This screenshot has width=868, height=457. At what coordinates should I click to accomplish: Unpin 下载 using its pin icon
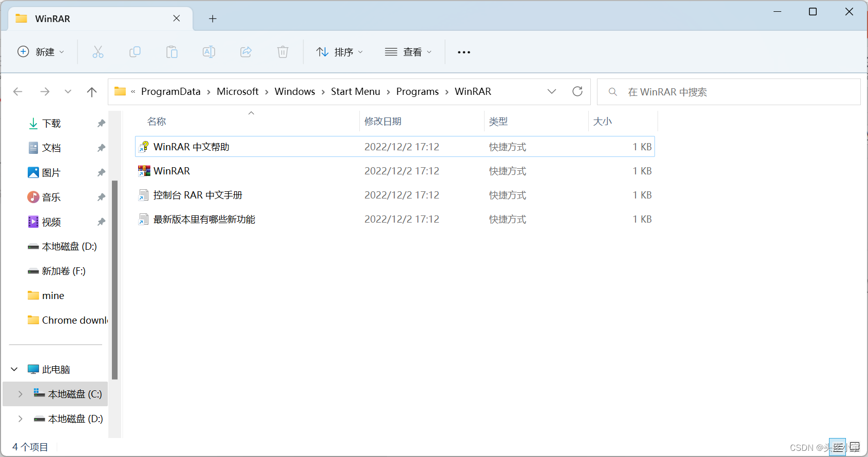101,123
